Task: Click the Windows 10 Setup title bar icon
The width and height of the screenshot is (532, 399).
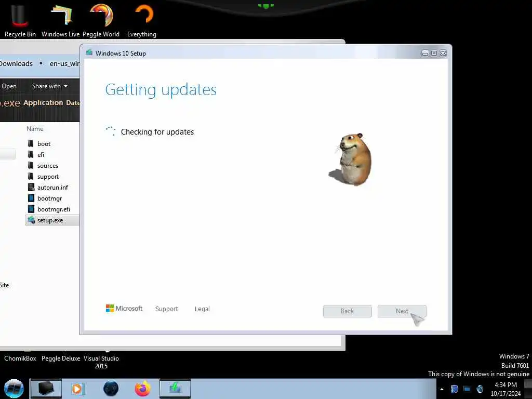Action: (89, 52)
